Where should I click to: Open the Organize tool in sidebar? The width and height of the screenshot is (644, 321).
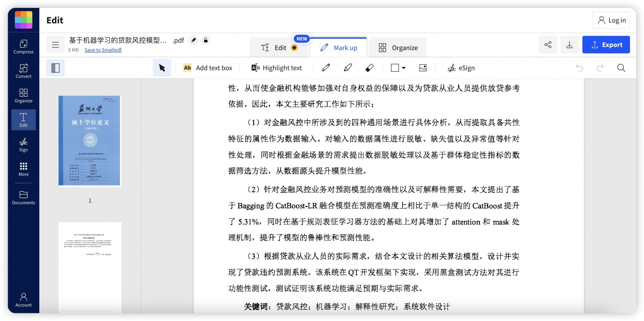click(x=23, y=96)
